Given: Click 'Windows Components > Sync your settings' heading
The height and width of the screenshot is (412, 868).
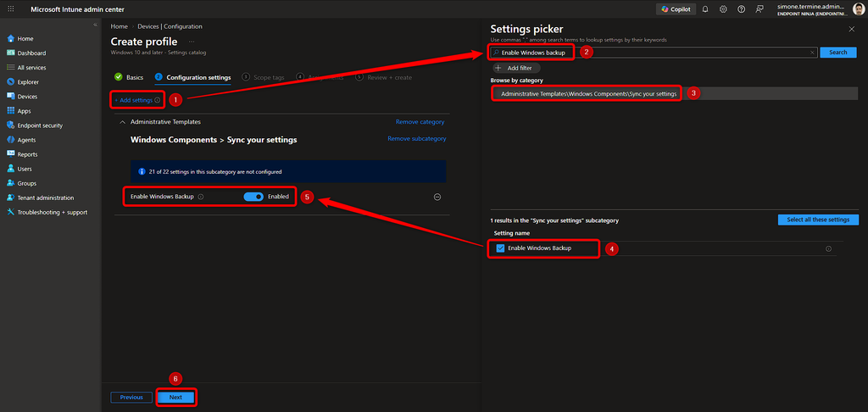Looking at the screenshot, I should tap(214, 140).
